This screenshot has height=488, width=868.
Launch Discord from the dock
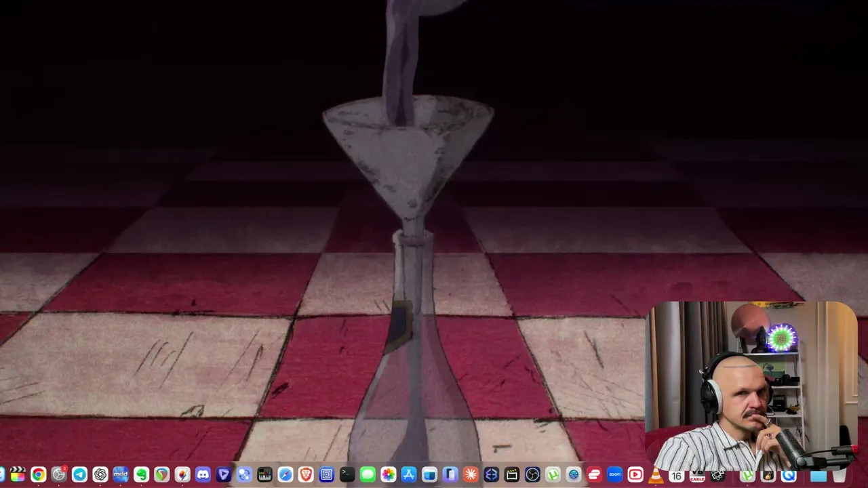coord(203,475)
